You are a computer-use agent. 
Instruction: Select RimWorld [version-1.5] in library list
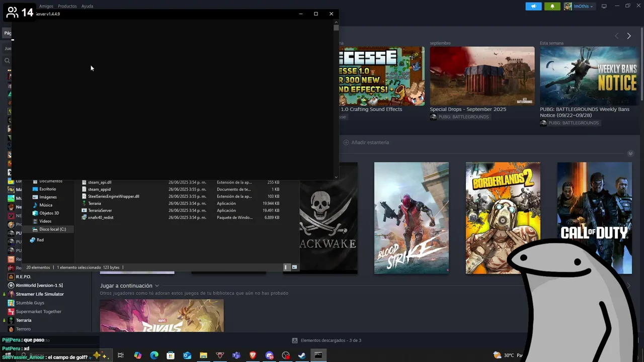tap(39, 285)
